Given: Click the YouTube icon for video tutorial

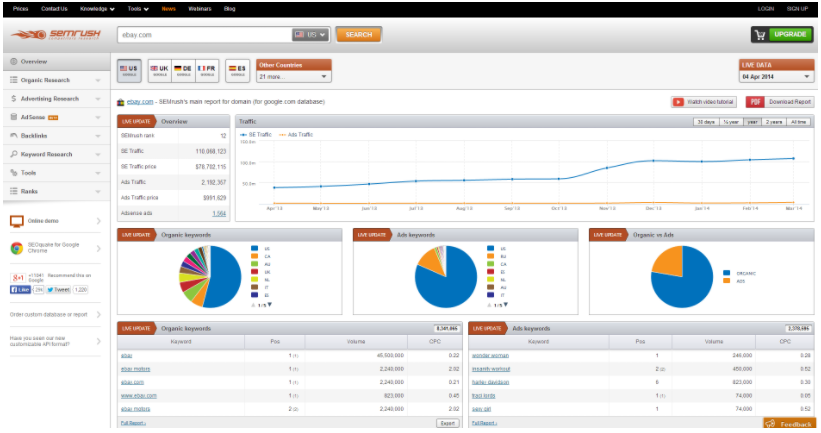Looking at the screenshot, I should (x=679, y=102).
